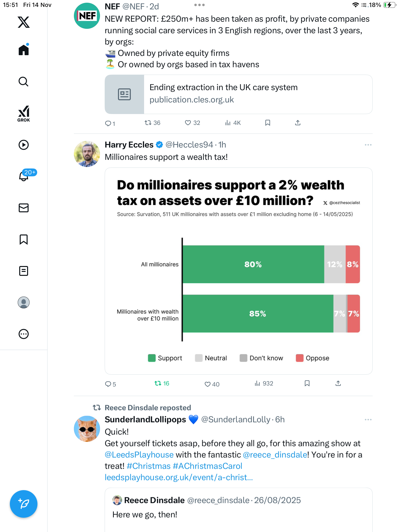Open the millionaires wealth tax chart image
Image resolution: width=399 pixels, height=532 pixels.
pos(238,271)
